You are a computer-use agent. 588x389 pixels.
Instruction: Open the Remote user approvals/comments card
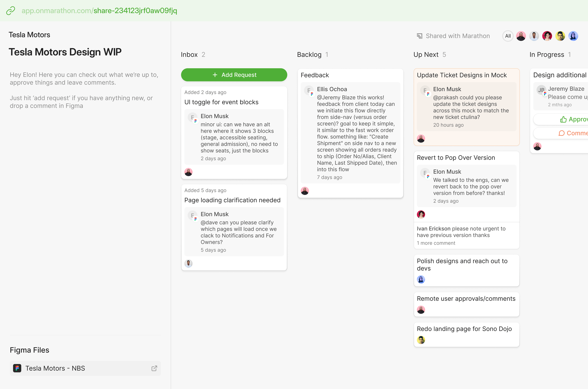(x=466, y=299)
